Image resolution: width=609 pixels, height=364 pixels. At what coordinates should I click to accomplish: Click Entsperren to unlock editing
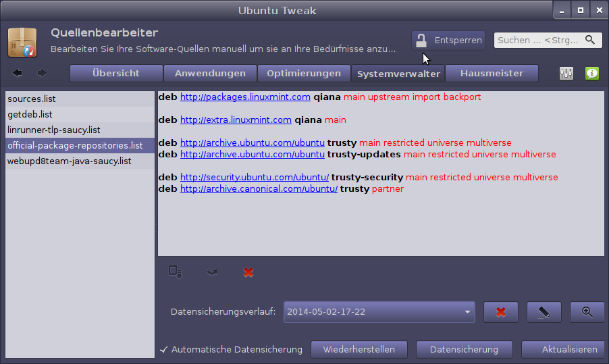[448, 41]
